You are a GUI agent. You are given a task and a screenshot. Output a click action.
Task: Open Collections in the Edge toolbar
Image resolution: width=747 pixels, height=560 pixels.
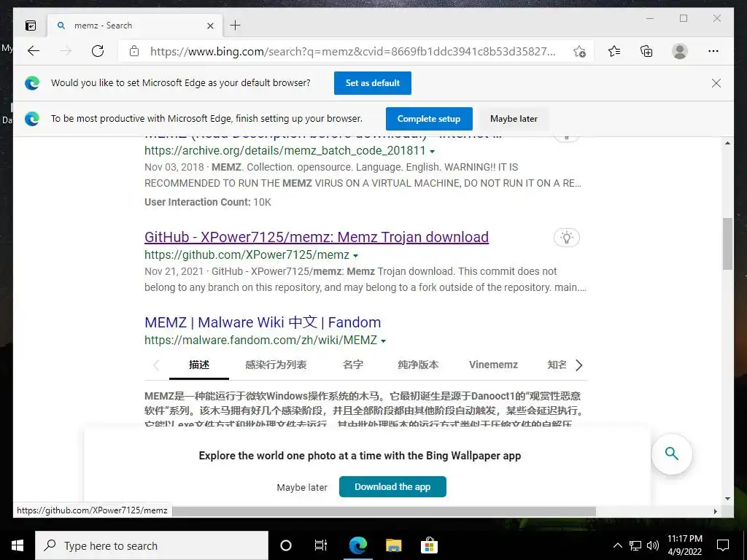(646, 51)
